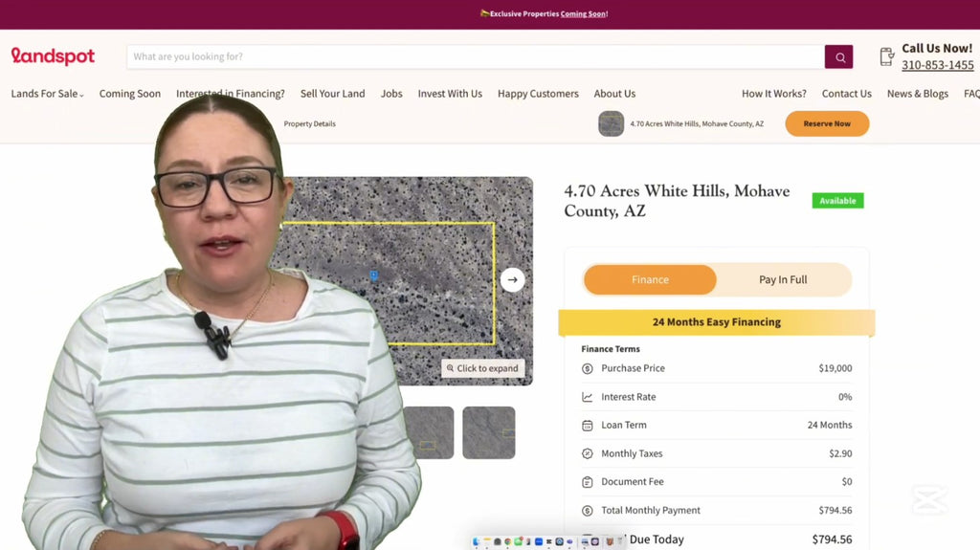Select the last property thumbnail image
This screenshot has height=550, width=980.
(x=488, y=432)
